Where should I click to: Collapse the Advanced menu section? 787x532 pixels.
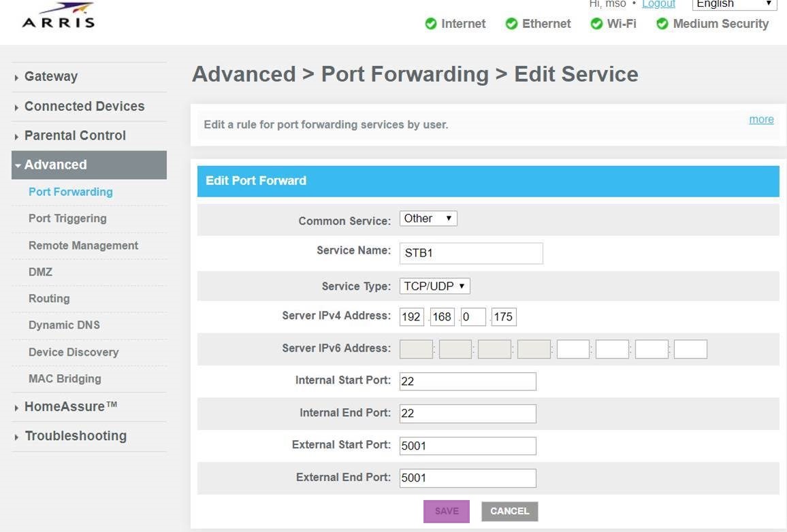pyautogui.click(x=55, y=165)
